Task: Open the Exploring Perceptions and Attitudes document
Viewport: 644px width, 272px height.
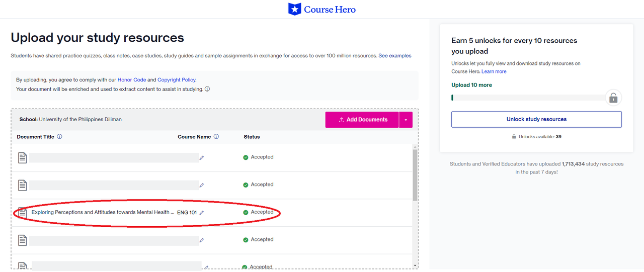Action: point(103,212)
